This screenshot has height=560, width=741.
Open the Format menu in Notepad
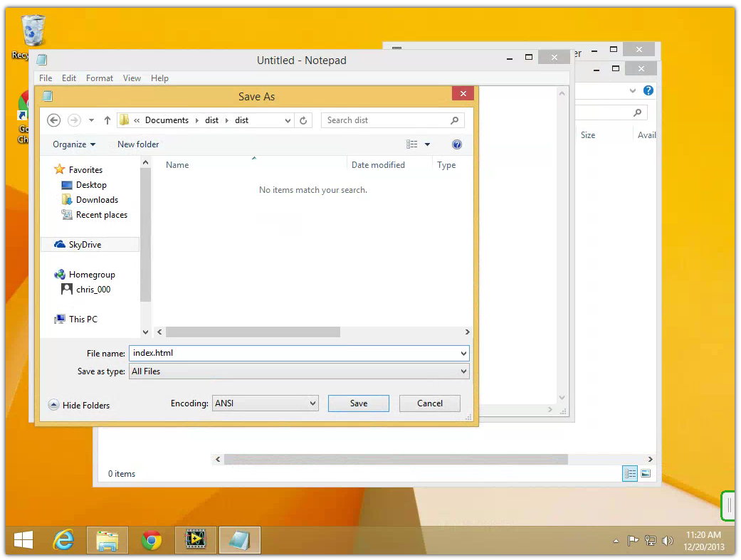point(100,78)
